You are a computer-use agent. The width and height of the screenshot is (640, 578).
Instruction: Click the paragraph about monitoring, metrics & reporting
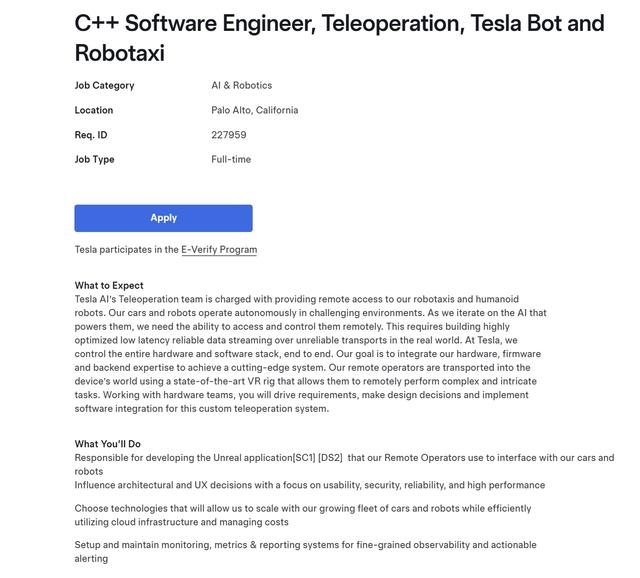[305, 551]
